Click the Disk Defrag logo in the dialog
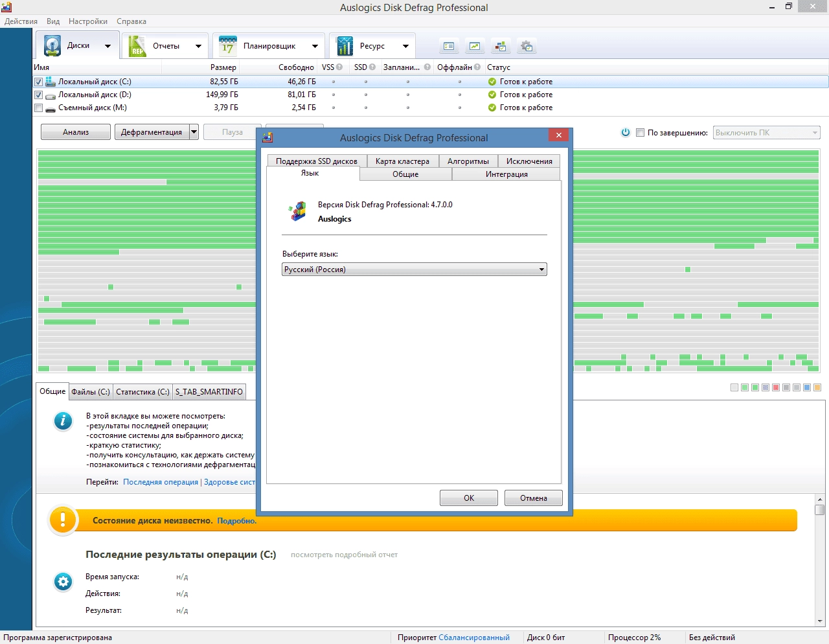This screenshot has width=829, height=644. pos(297,211)
